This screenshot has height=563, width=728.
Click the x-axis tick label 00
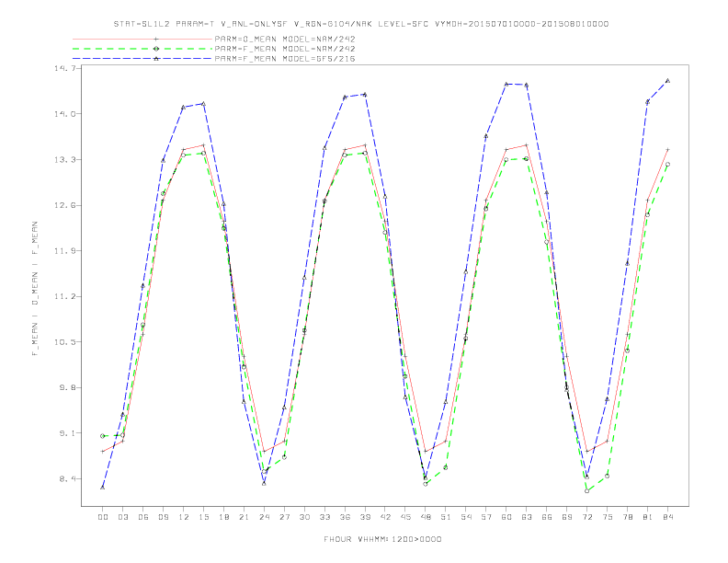[103, 517]
